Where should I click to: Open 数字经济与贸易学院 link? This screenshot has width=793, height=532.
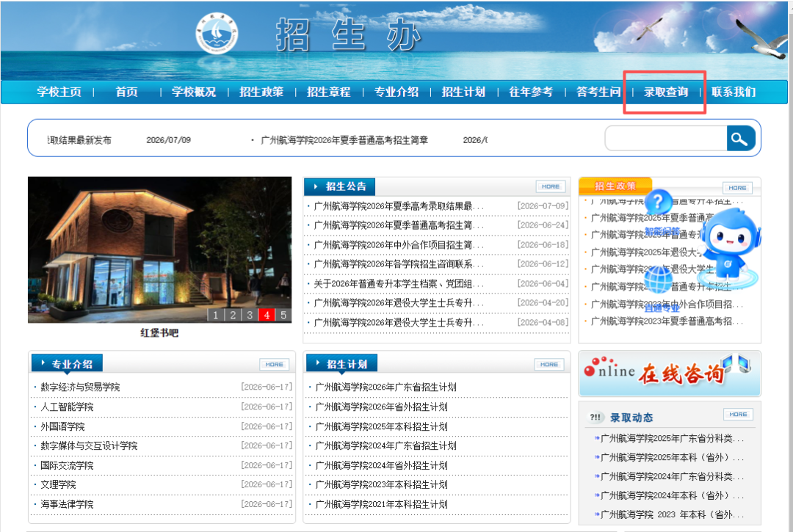pos(80,387)
